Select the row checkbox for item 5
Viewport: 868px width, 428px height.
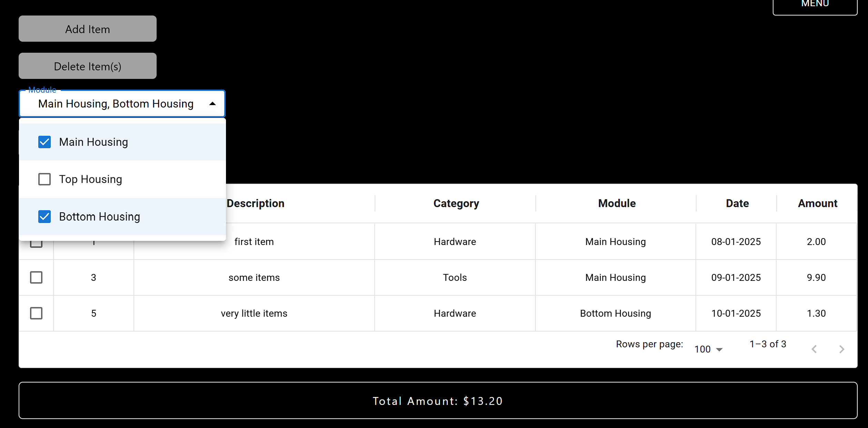click(x=36, y=313)
